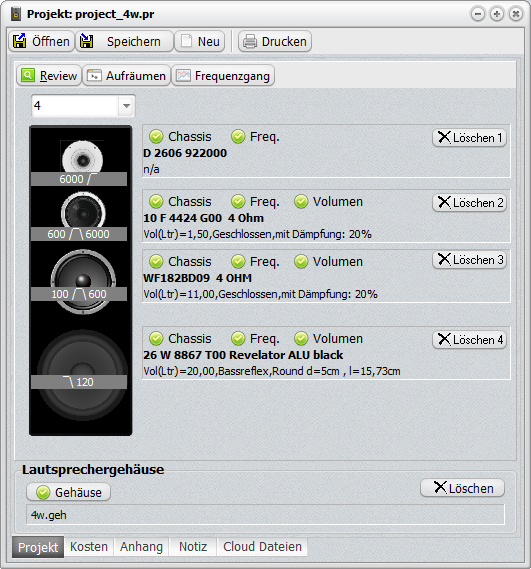Viewport: 531px width, 569px height.
Task: Create a new project with Neu
Action: click(200, 41)
